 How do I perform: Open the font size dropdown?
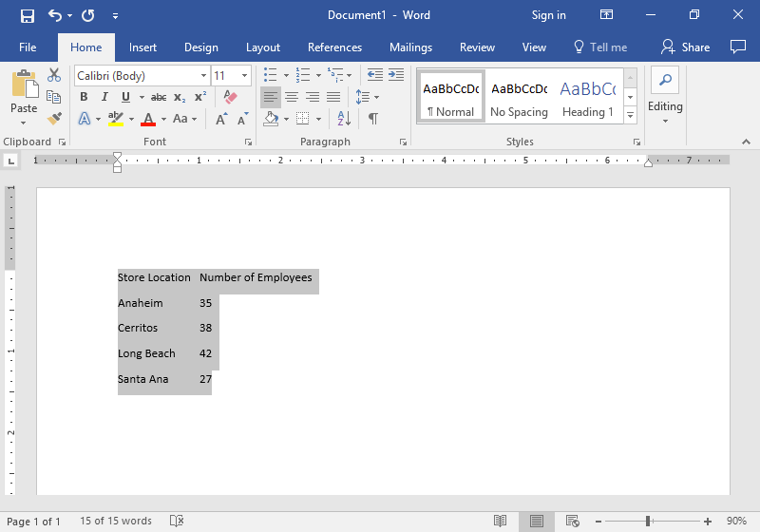(245, 76)
